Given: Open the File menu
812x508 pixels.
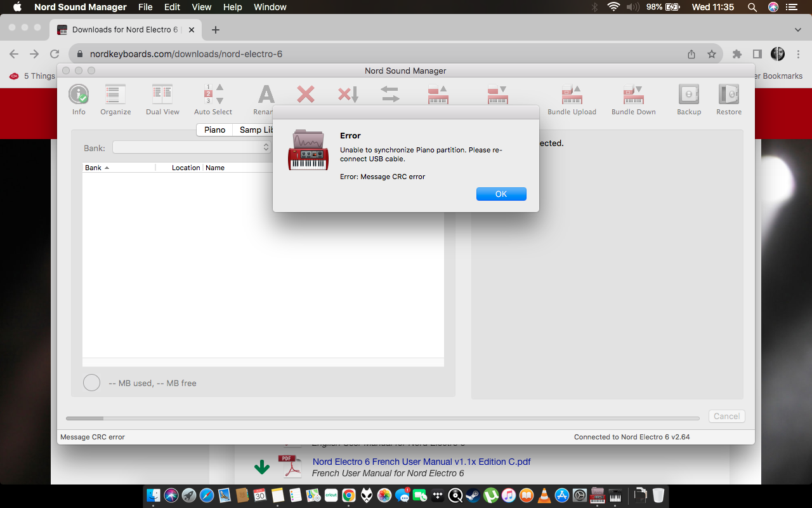Looking at the screenshot, I should (145, 7).
